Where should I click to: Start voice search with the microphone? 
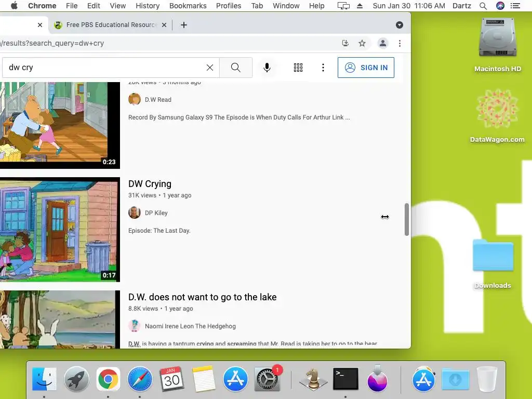pyautogui.click(x=267, y=68)
